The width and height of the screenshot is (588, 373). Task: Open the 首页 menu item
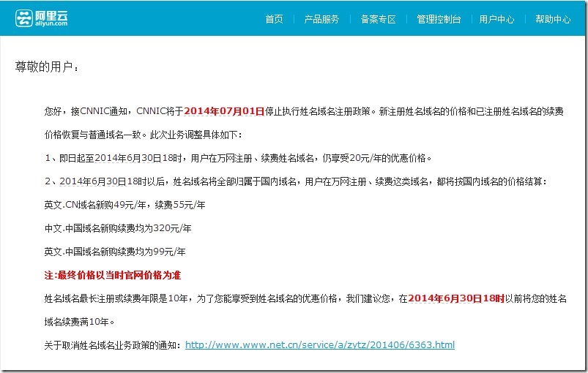(x=274, y=19)
